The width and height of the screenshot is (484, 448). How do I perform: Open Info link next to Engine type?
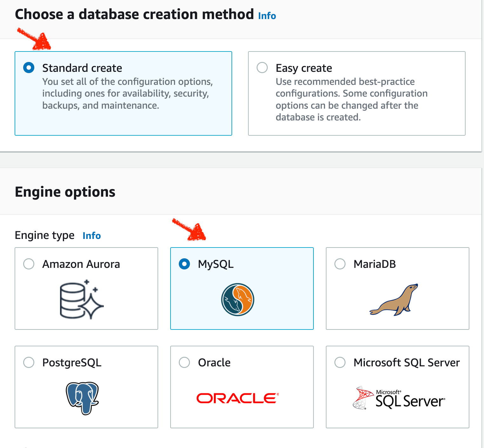coord(91,236)
